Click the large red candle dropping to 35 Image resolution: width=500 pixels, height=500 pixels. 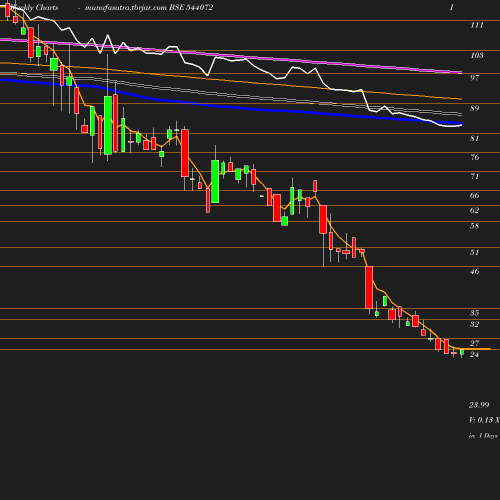pyautogui.click(x=369, y=287)
